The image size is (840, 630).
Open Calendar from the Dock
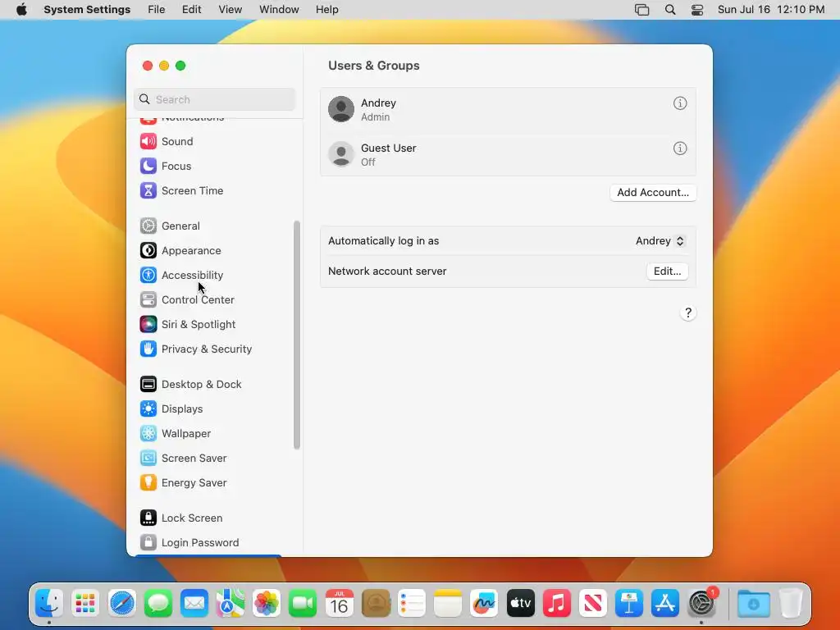(x=339, y=603)
